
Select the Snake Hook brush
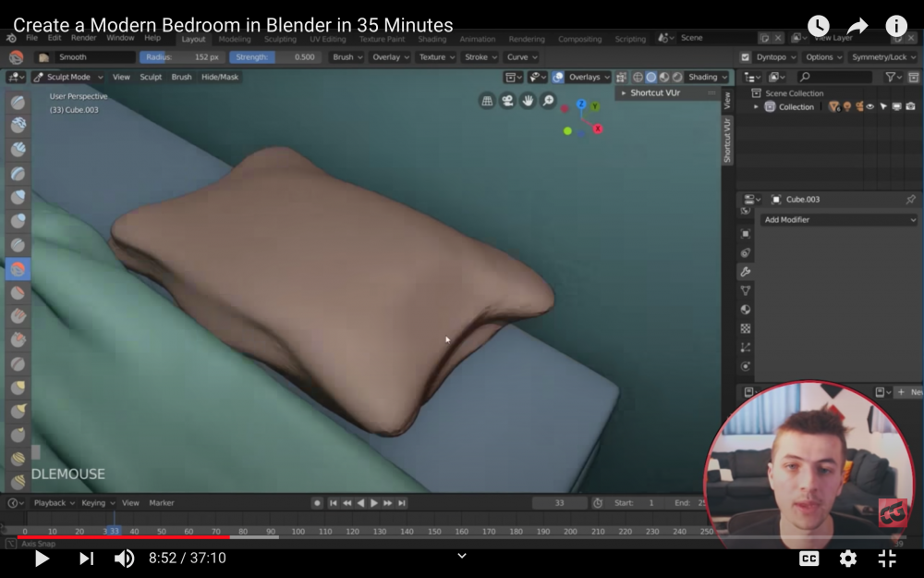pyautogui.click(x=18, y=412)
